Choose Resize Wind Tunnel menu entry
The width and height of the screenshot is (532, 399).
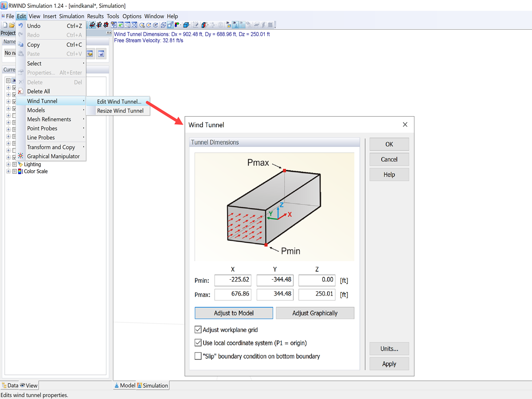pyautogui.click(x=118, y=111)
